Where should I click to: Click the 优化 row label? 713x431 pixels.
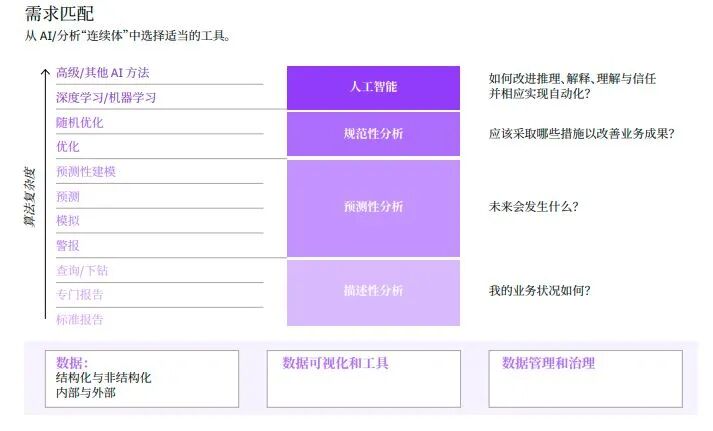pos(68,147)
